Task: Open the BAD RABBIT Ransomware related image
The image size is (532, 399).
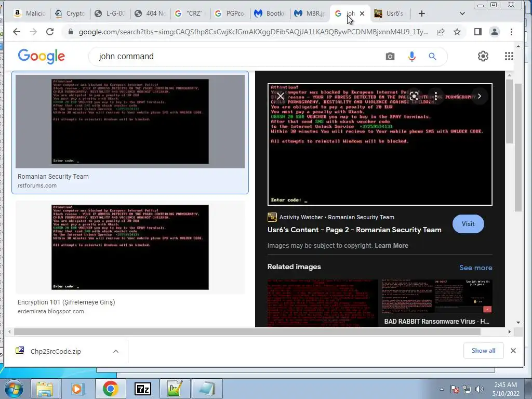Action: click(437, 303)
